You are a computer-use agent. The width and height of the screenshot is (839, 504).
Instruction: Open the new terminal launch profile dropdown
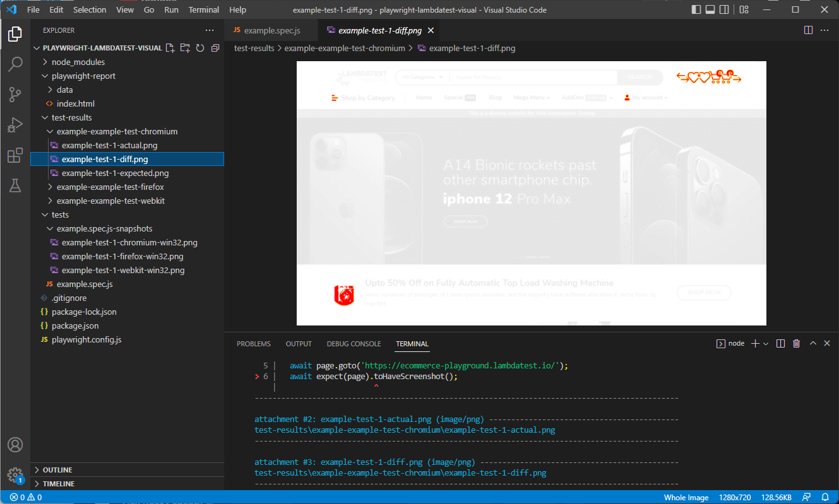[766, 344]
